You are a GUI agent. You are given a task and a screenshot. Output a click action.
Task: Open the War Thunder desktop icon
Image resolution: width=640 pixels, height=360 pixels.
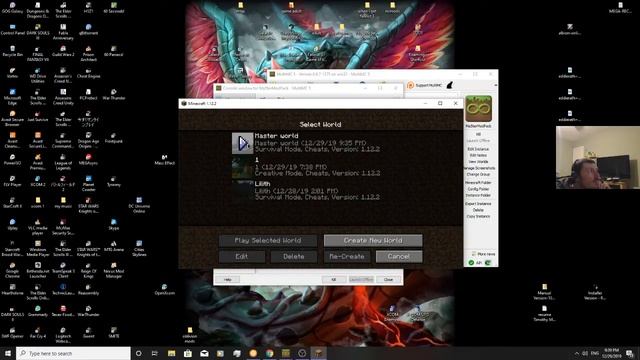[x=113, y=94]
